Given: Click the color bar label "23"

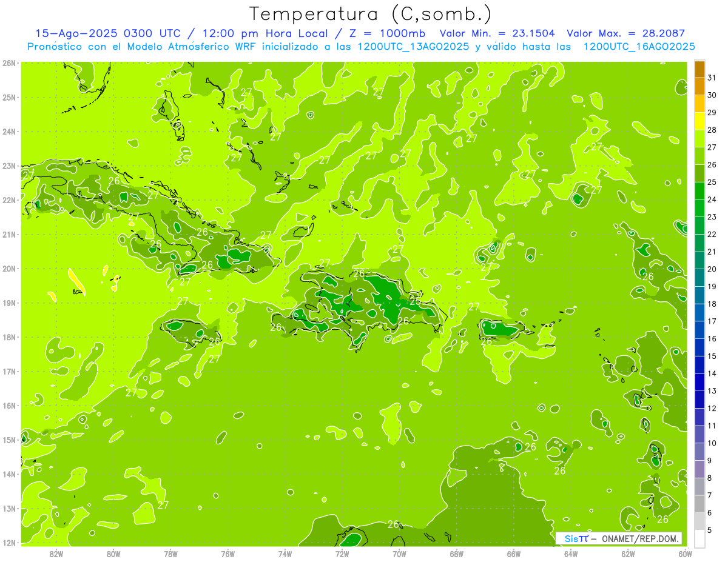Looking at the screenshot, I should (x=712, y=217).
